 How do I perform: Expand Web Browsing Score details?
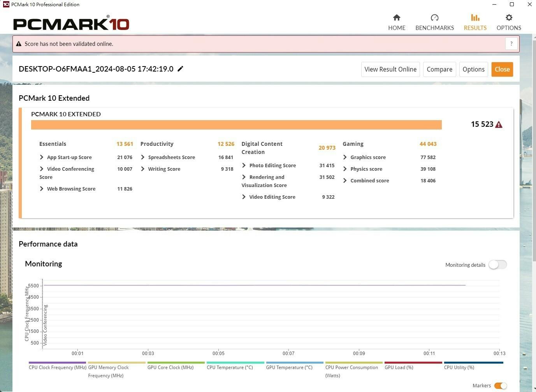42,189
